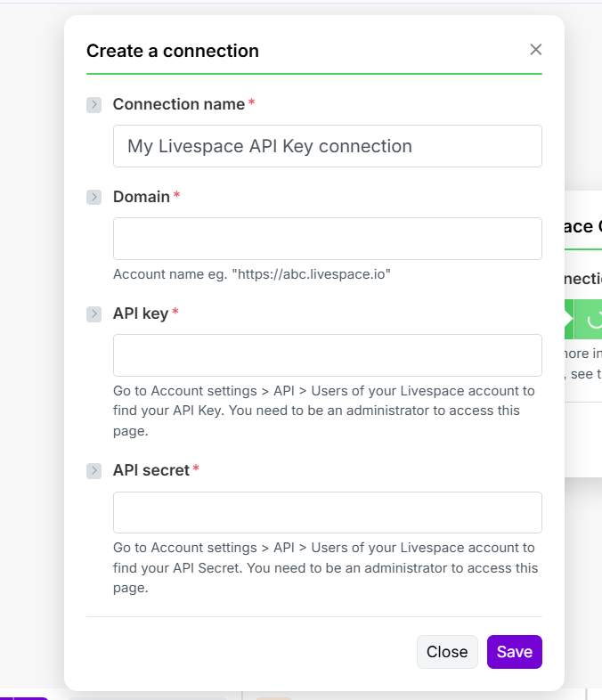Select the API key input field
Screen dimensions: 602x700
[x=327, y=355]
